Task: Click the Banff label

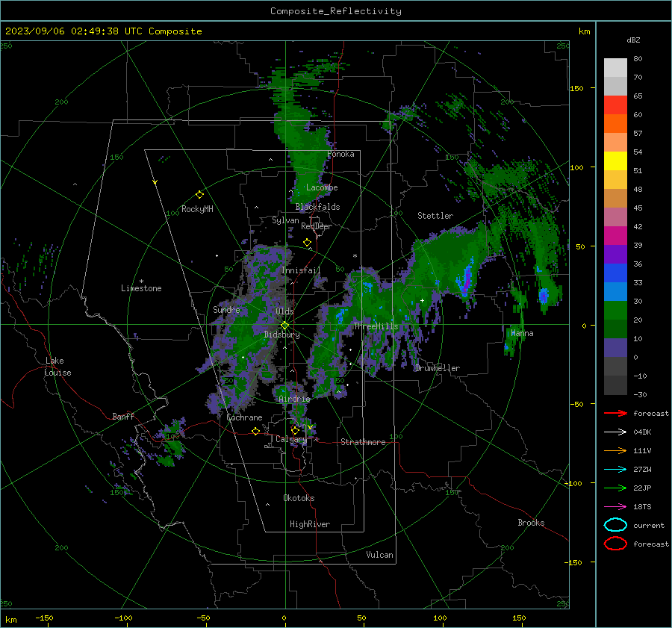Action: (123, 416)
